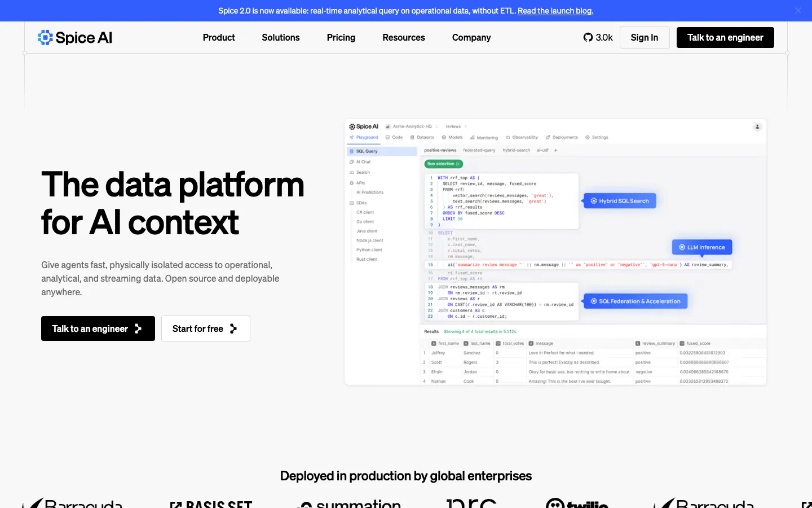Click the last_name column header

(x=477, y=343)
